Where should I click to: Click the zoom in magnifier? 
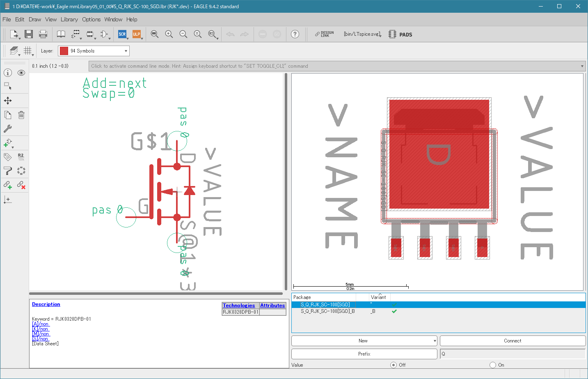tap(169, 34)
